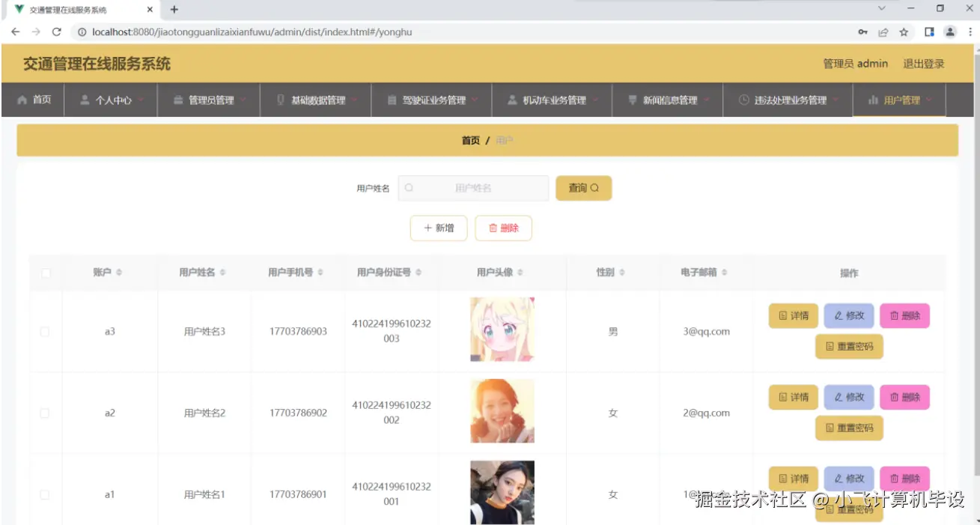Click the 新增 add button
Viewport: 980px width, 525px height.
click(439, 228)
